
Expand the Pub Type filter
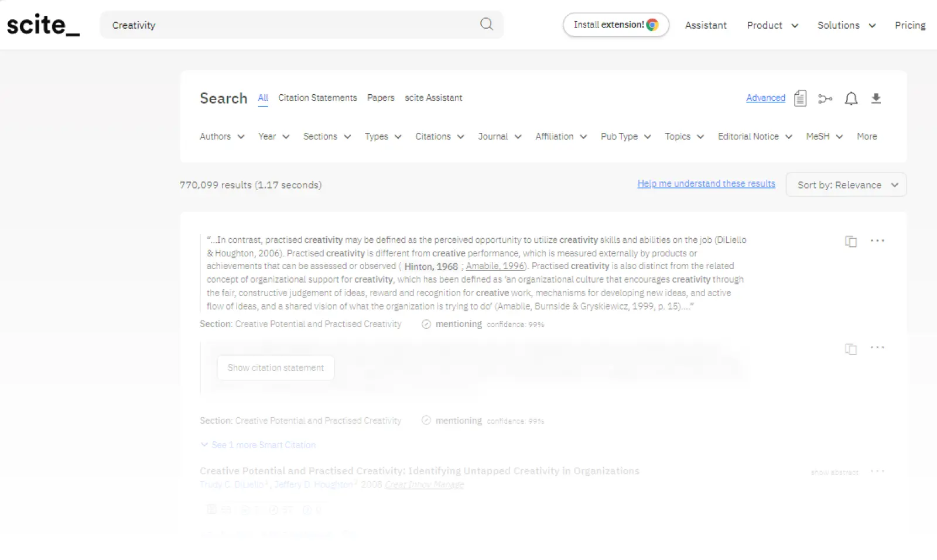pos(626,136)
